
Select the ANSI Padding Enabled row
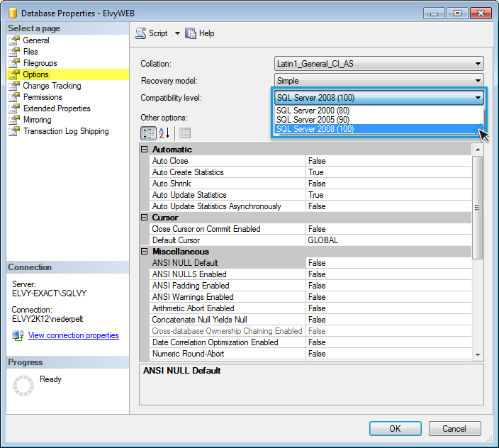pos(310,286)
